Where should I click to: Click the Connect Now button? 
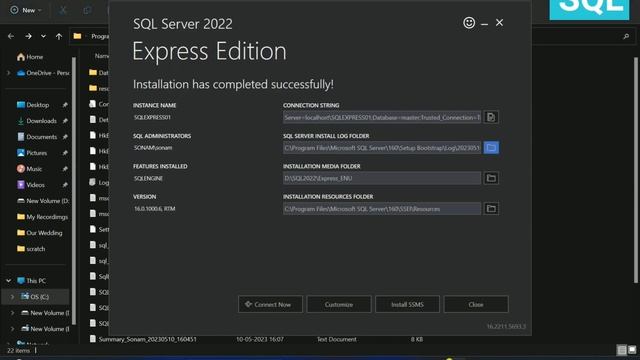click(x=270, y=304)
